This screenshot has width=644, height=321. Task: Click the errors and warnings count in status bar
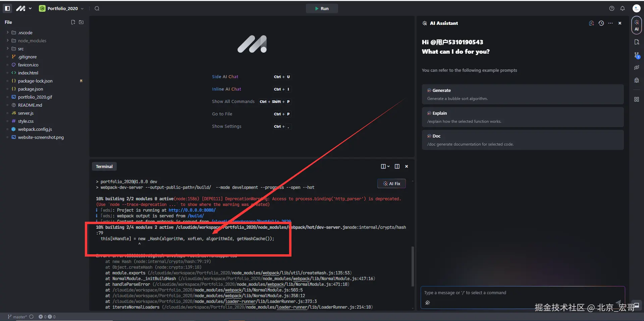tap(47, 317)
